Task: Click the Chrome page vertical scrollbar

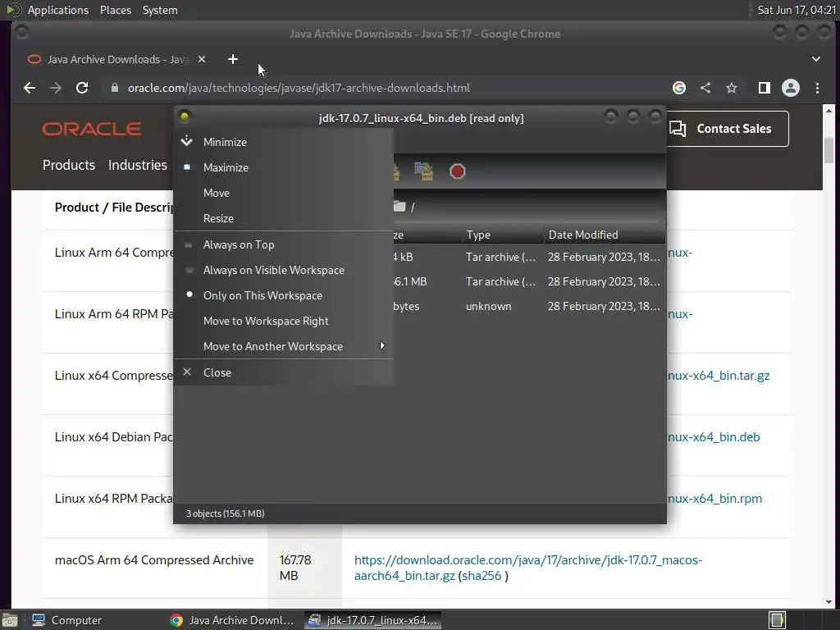Action: 829,150
